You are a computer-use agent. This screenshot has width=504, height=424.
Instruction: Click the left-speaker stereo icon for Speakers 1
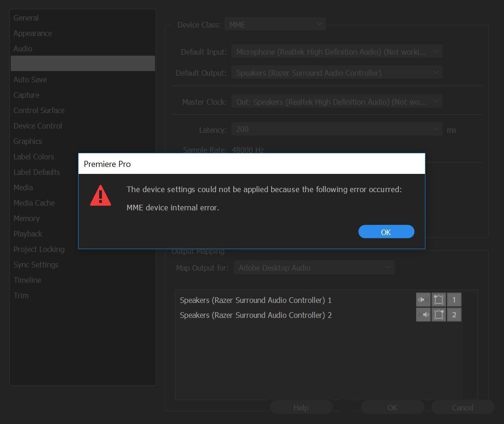click(x=423, y=300)
